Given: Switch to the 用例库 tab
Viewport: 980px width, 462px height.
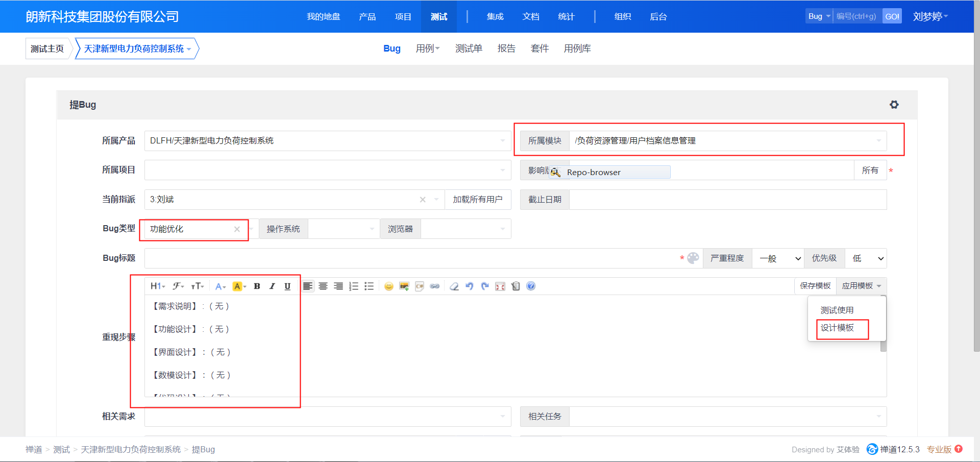Looking at the screenshot, I should coord(577,48).
